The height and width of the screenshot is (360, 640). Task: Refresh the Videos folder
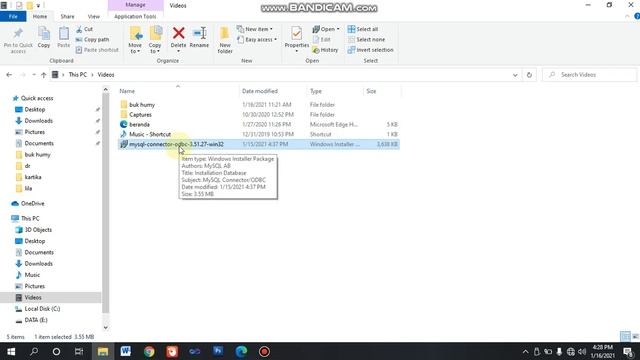click(529, 75)
